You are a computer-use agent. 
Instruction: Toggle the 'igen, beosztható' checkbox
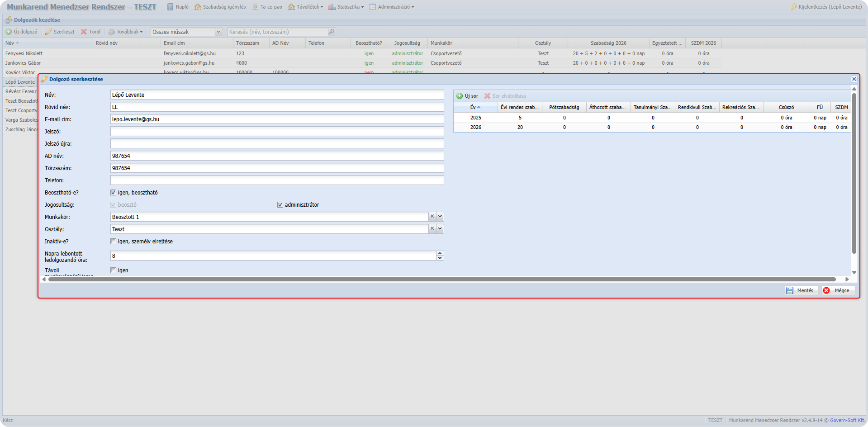coord(114,193)
